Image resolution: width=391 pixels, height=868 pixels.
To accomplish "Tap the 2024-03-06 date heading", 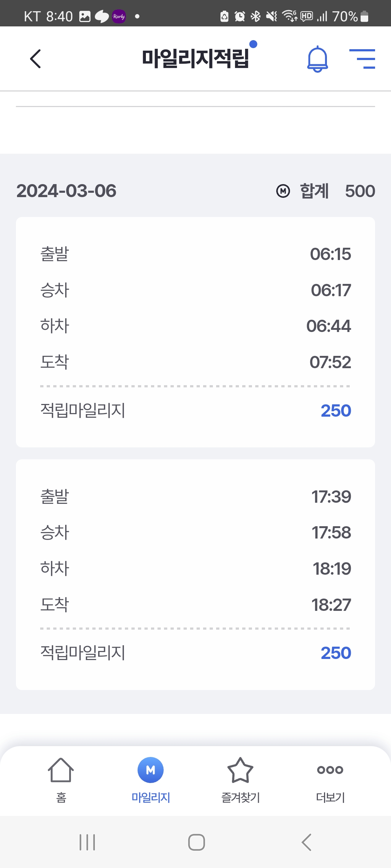I will [x=66, y=191].
